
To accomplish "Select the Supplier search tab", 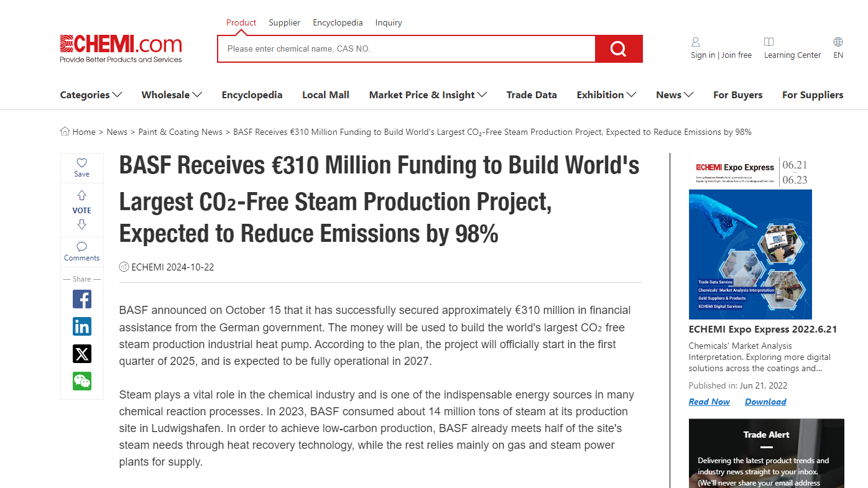I will [x=284, y=22].
